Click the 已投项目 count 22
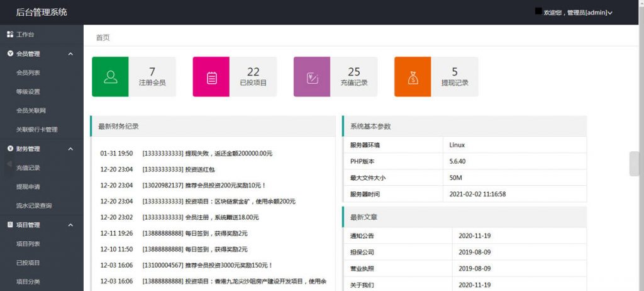644x291 pixels. point(253,72)
